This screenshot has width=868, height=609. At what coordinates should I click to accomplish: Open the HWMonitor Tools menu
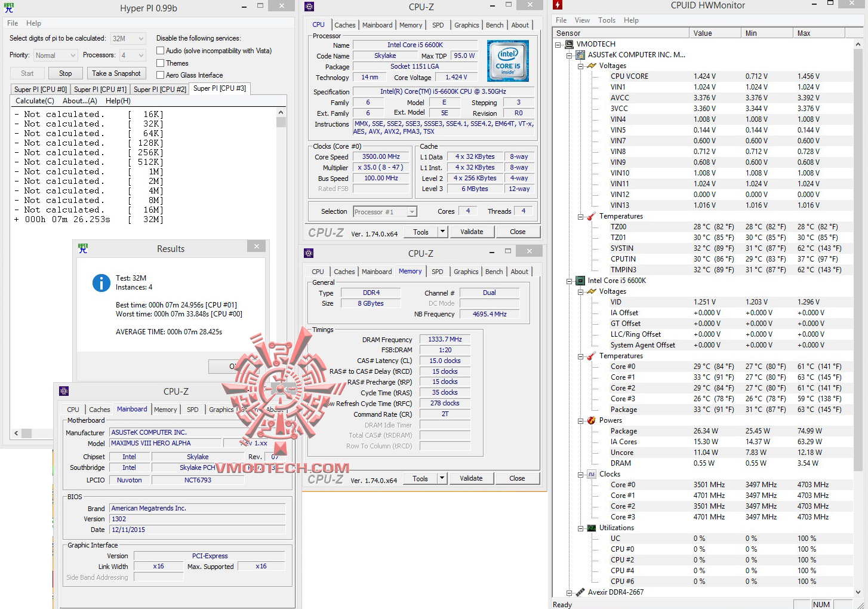(x=607, y=20)
